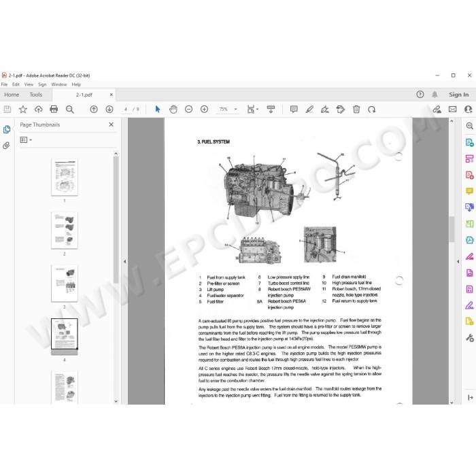Image resolution: width=476 pixels, height=476 pixels.
Task: Go to the next page
Action: 109,109
